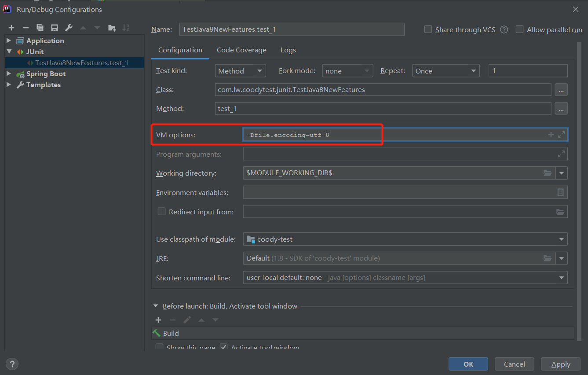Image resolution: width=588 pixels, height=375 pixels.
Task: Open help question mark button
Action: [x=12, y=364]
